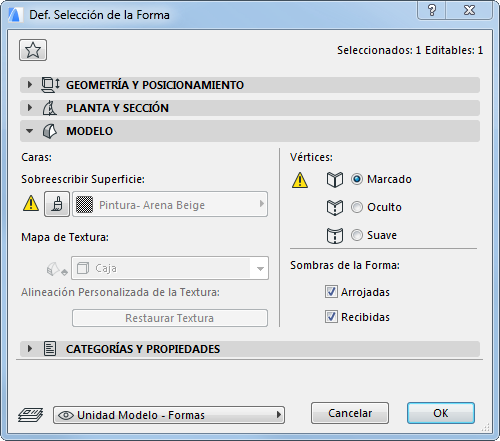Click the warning icon beside Vértices
The image size is (500, 441).
pos(300,180)
